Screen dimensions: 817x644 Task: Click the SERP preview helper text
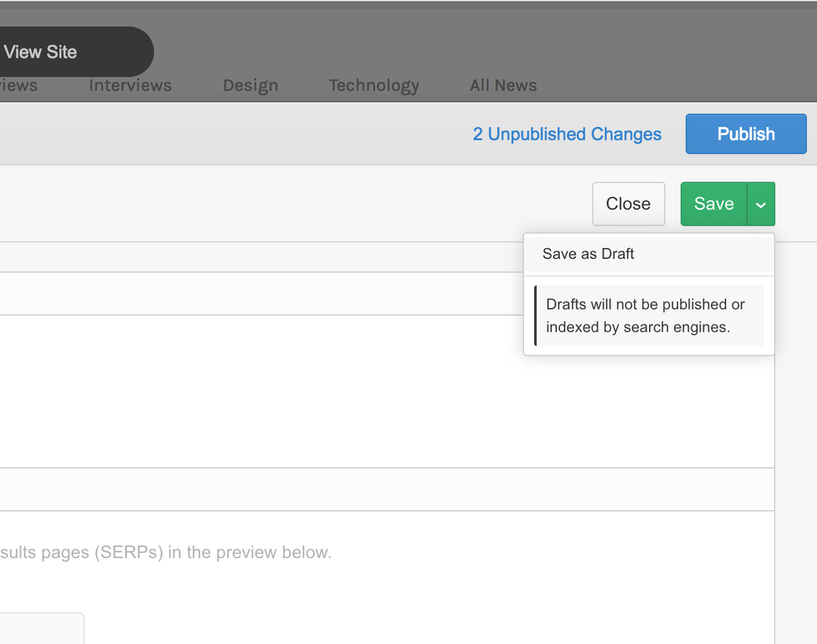tap(165, 552)
